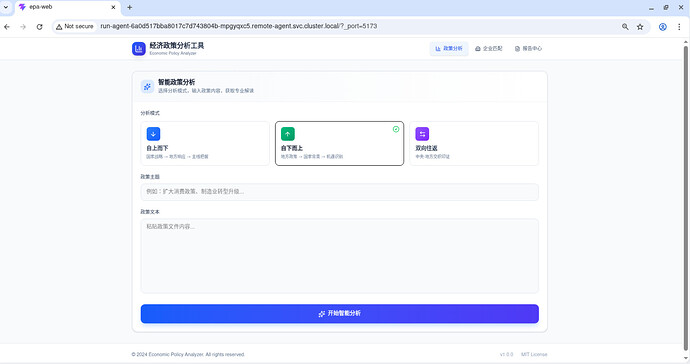
Task: Go back with the browser back arrow
Action: (x=7, y=27)
